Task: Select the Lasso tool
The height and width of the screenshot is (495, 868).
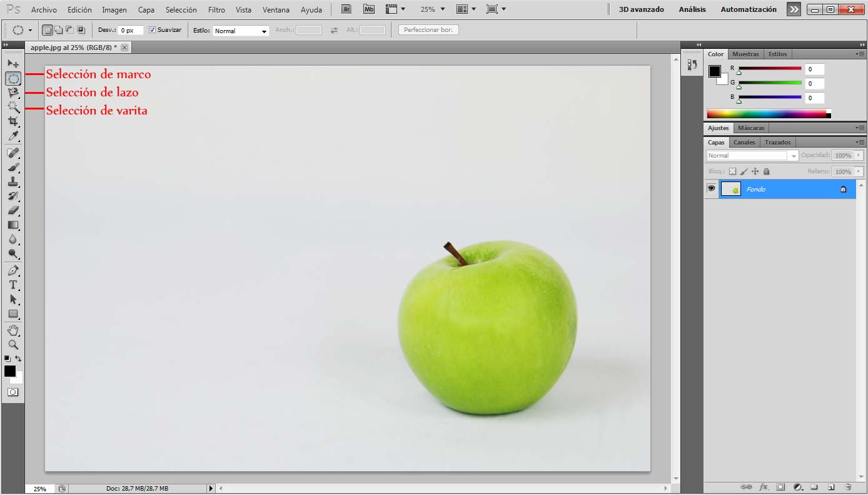Action: tap(13, 93)
